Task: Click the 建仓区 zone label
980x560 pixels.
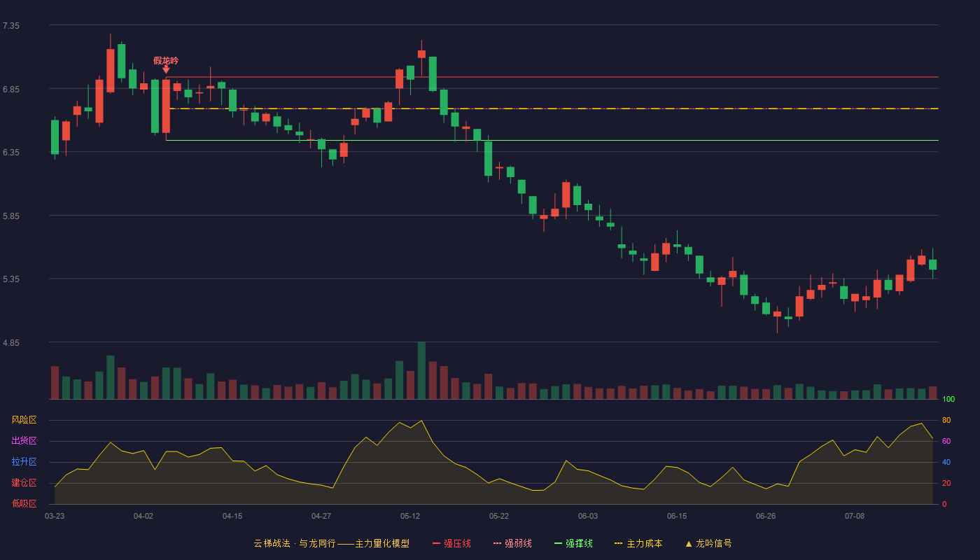Action: point(24,483)
